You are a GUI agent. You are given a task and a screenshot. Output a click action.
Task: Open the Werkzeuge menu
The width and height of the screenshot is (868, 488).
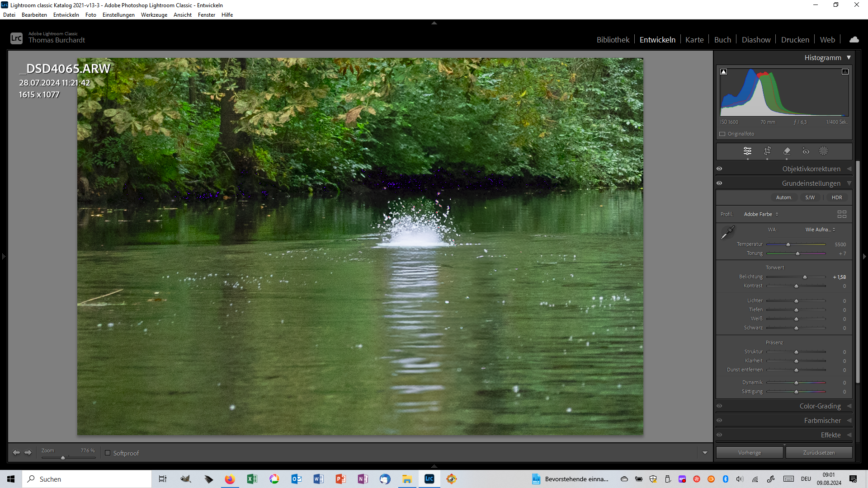tap(154, 15)
